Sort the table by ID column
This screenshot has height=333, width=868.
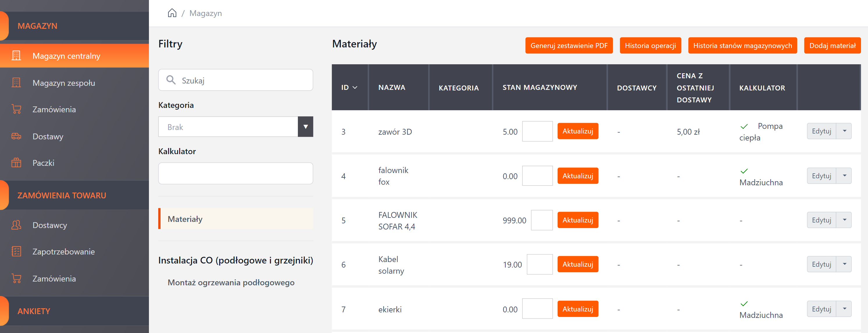tap(349, 88)
